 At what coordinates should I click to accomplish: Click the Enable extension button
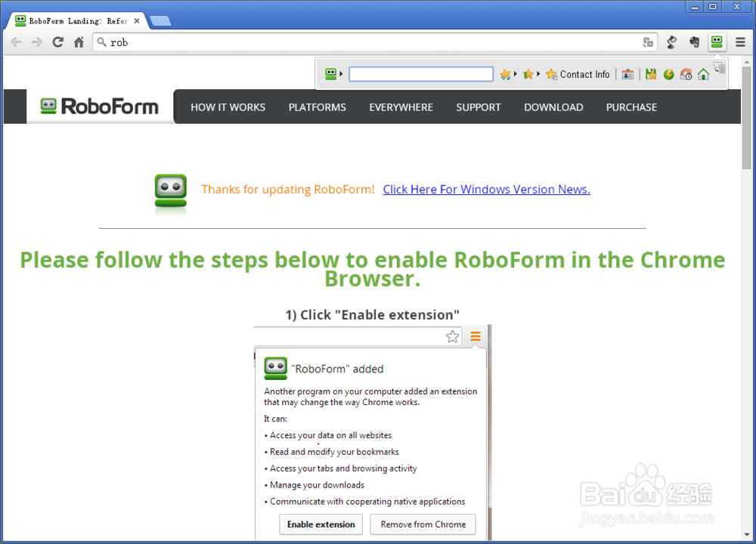pos(321,524)
